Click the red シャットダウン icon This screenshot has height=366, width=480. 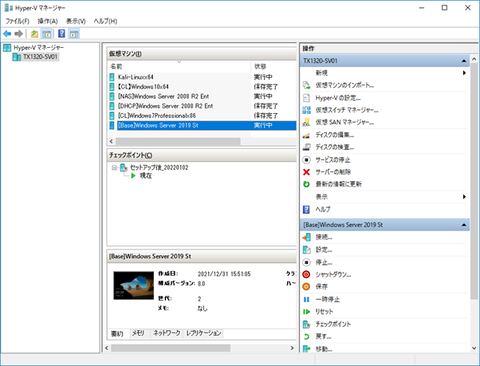[x=306, y=274]
